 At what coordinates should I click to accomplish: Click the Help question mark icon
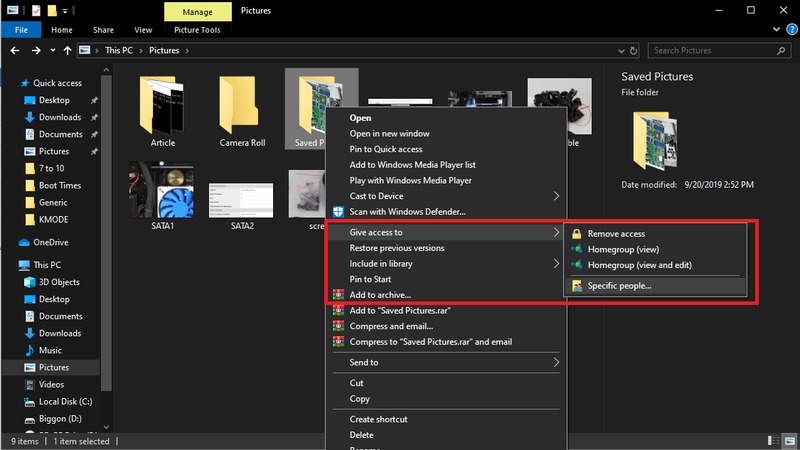click(790, 30)
